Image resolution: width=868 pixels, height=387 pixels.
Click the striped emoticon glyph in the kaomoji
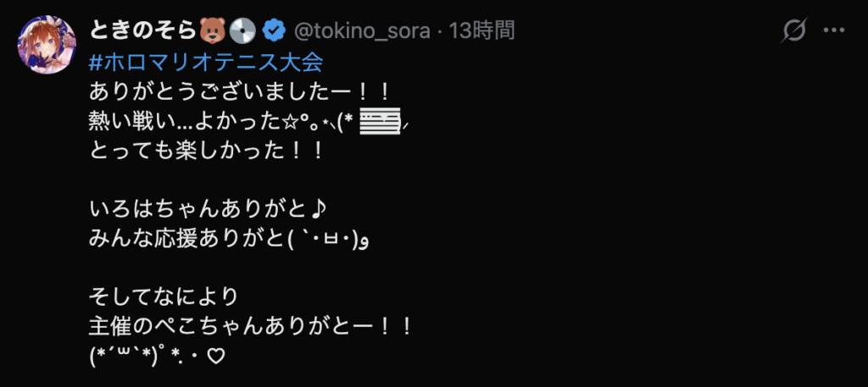point(380,123)
